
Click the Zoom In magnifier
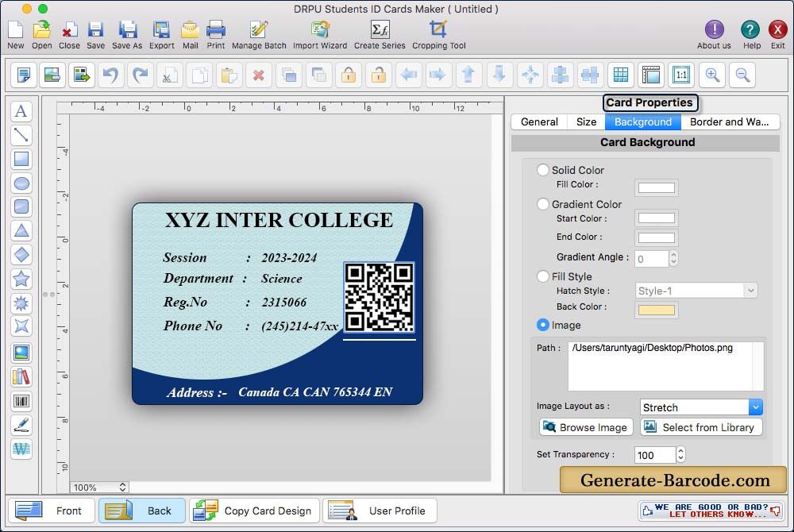[712, 75]
